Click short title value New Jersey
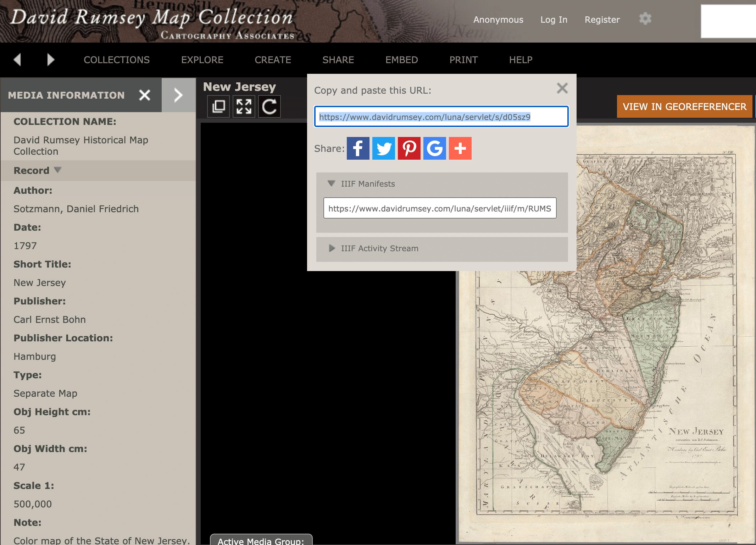Viewport: 756px width, 545px height. point(40,283)
